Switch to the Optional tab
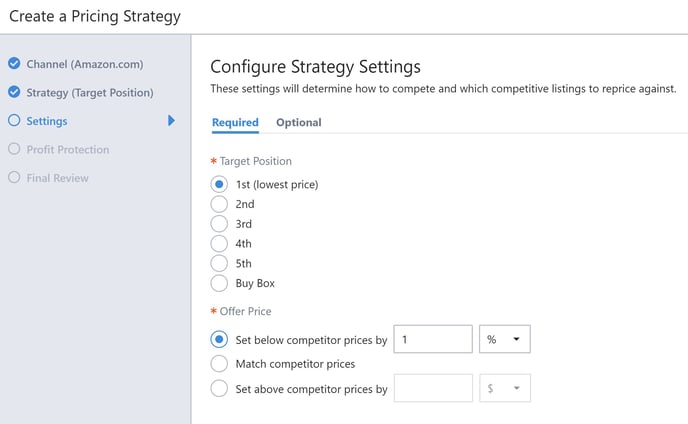 point(299,123)
